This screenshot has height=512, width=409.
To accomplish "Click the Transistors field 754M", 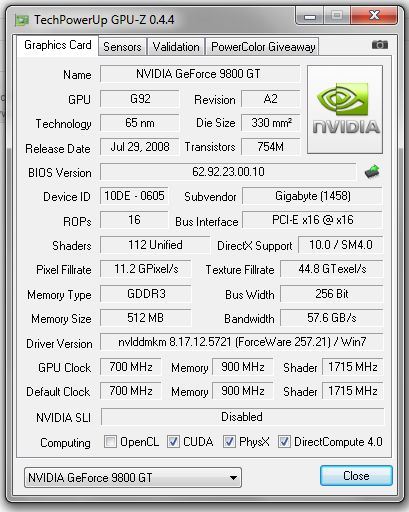I will [271, 147].
